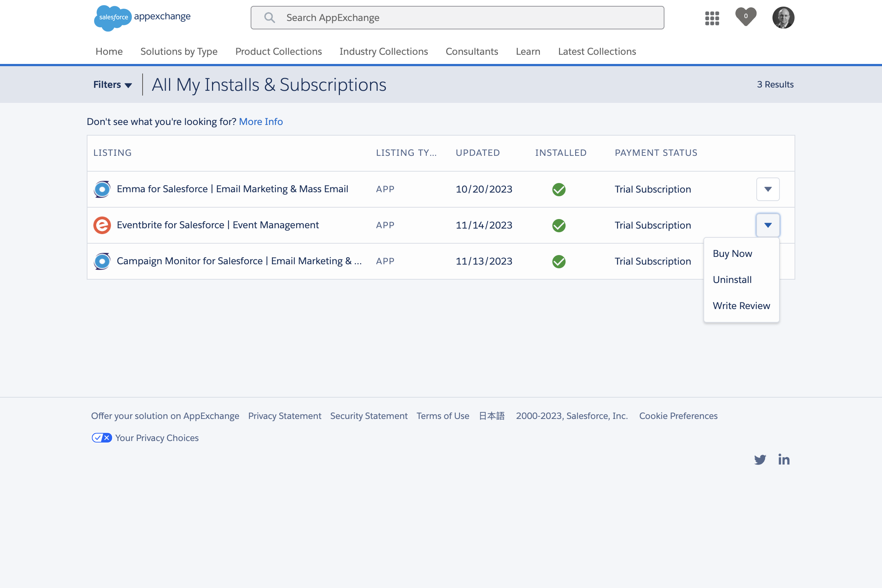
Task: Open the app launcher grid icon
Action: point(712,18)
